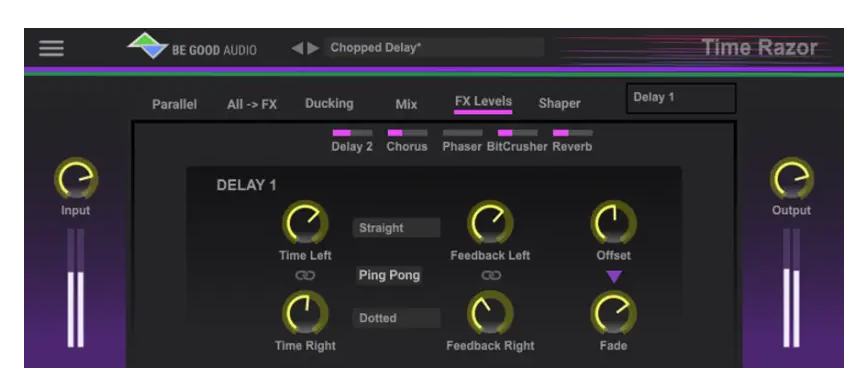Open the Delay 1 selector dropdown
Viewport: 865px width, 392px height.
click(x=681, y=98)
